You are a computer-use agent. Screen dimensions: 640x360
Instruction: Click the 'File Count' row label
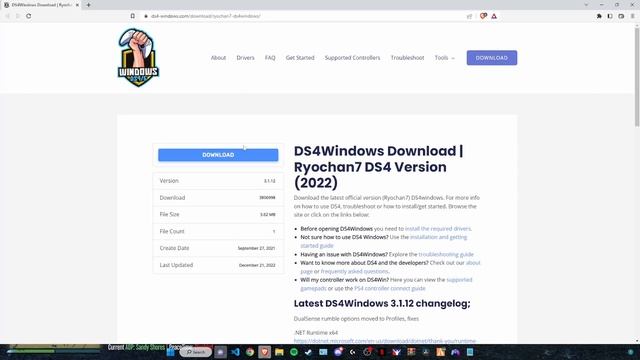(x=172, y=231)
